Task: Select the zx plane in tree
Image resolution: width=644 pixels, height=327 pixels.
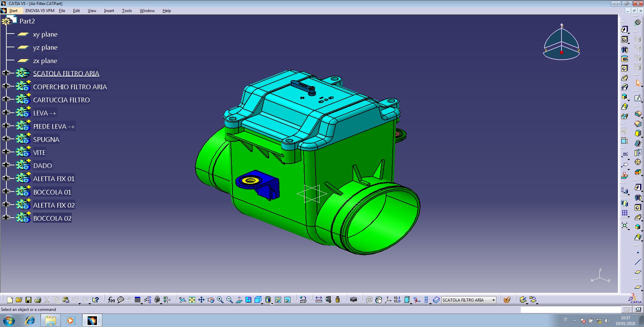Action: (45, 61)
